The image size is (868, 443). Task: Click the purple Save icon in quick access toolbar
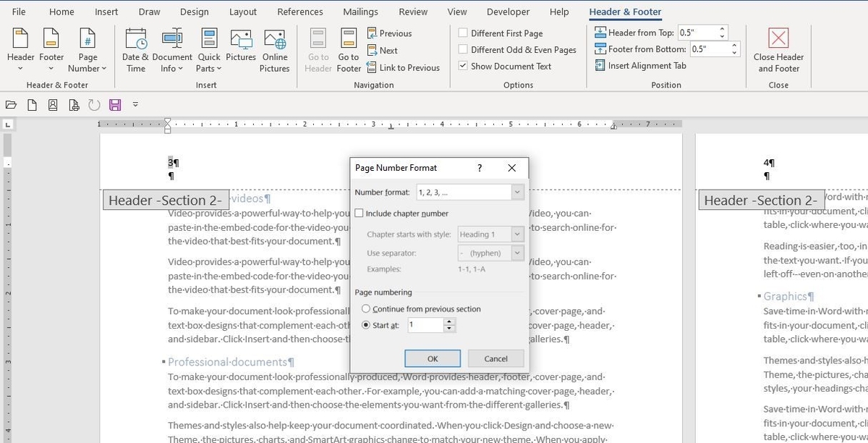click(115, 105)
